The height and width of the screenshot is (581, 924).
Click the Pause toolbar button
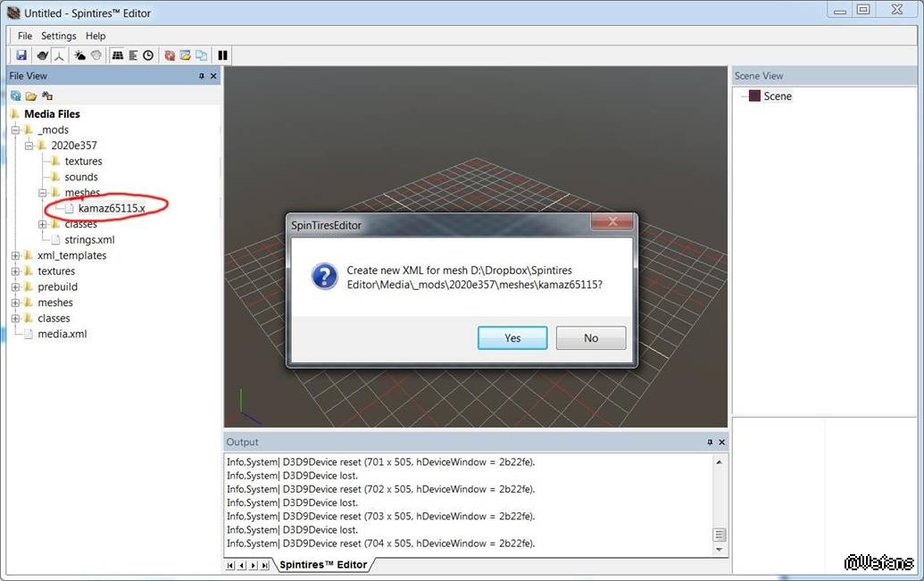223,55
